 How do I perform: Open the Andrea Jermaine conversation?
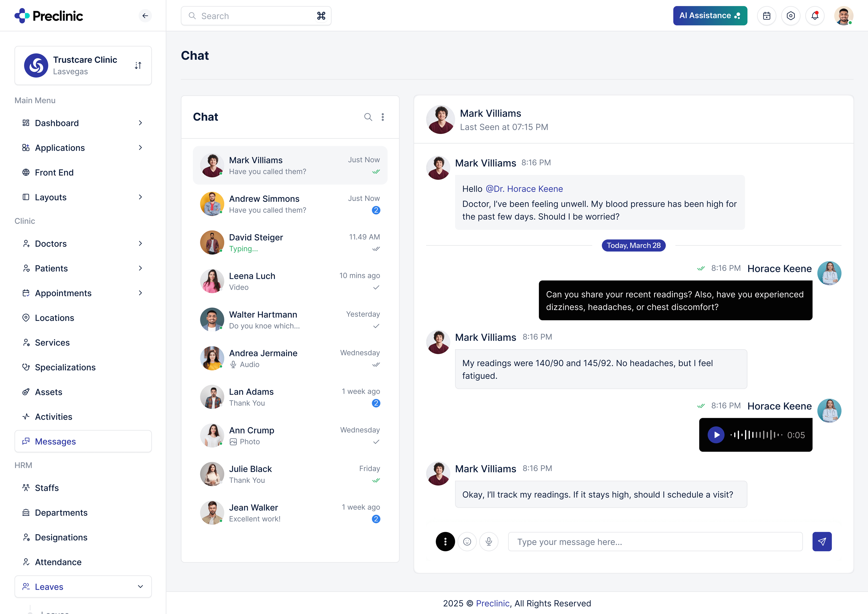[290, 358]
